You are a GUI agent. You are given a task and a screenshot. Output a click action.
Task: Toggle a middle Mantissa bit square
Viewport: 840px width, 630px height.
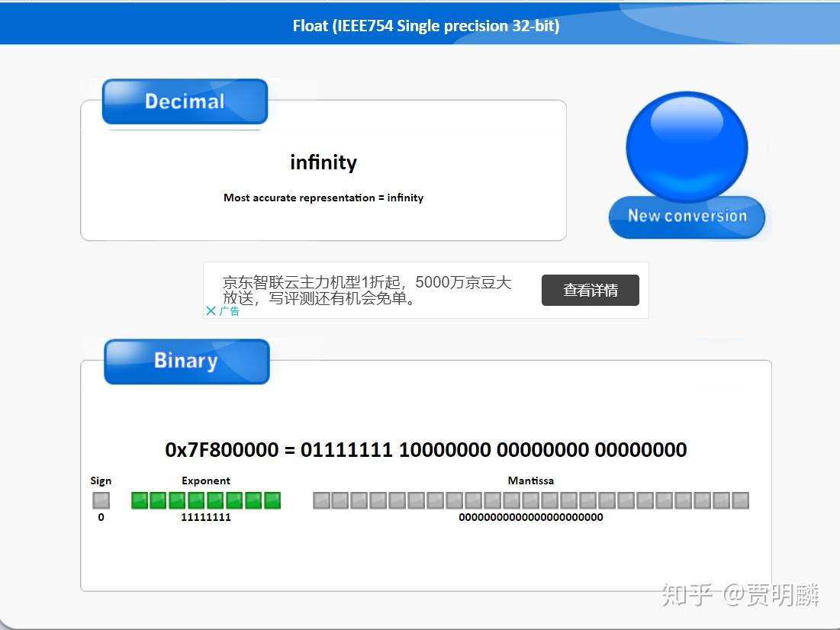[x=530, y=500]
